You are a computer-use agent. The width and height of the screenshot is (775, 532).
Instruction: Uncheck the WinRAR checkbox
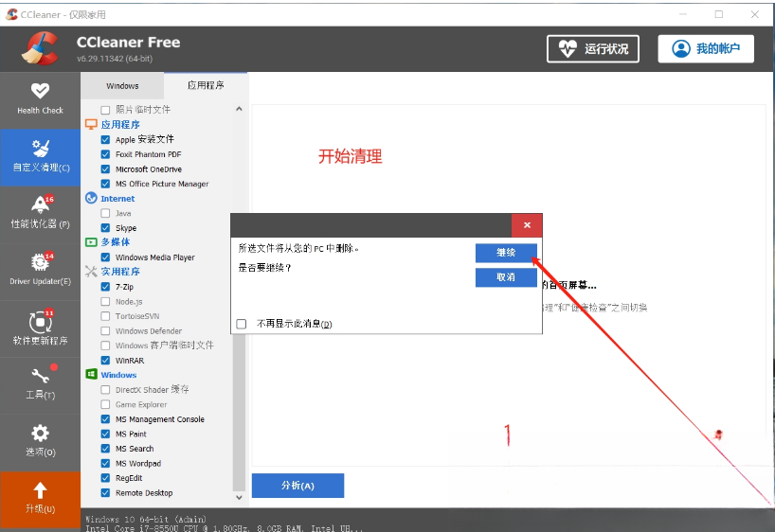[x=105, y=360]
